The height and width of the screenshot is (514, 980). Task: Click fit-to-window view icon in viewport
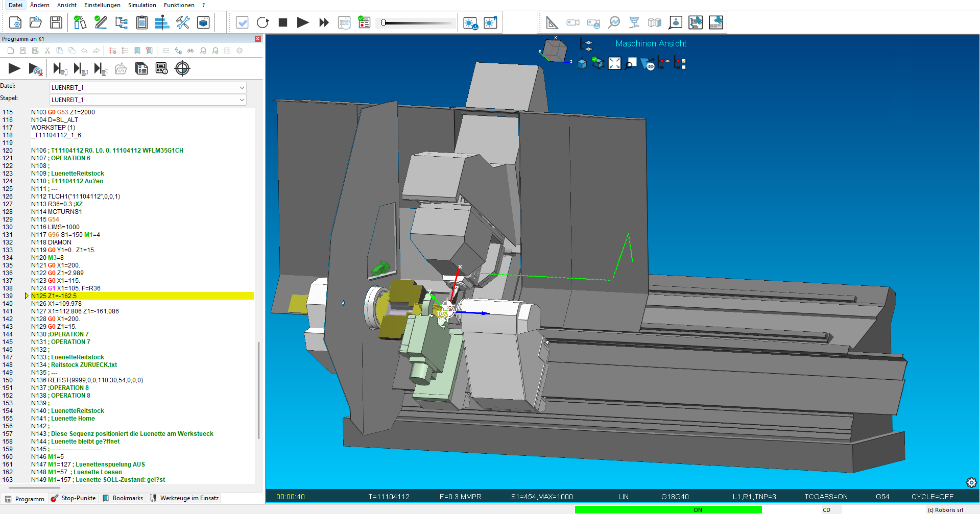tap(614, 63)
